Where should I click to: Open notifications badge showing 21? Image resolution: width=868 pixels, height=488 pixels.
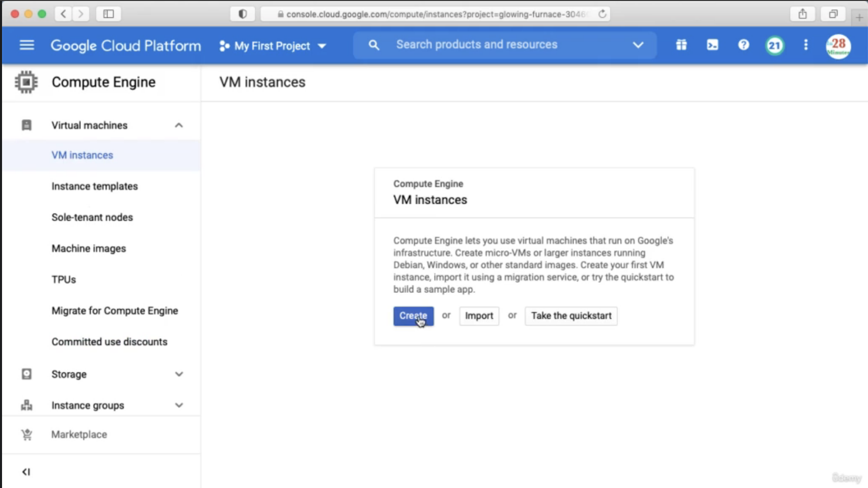click(774, 45)
